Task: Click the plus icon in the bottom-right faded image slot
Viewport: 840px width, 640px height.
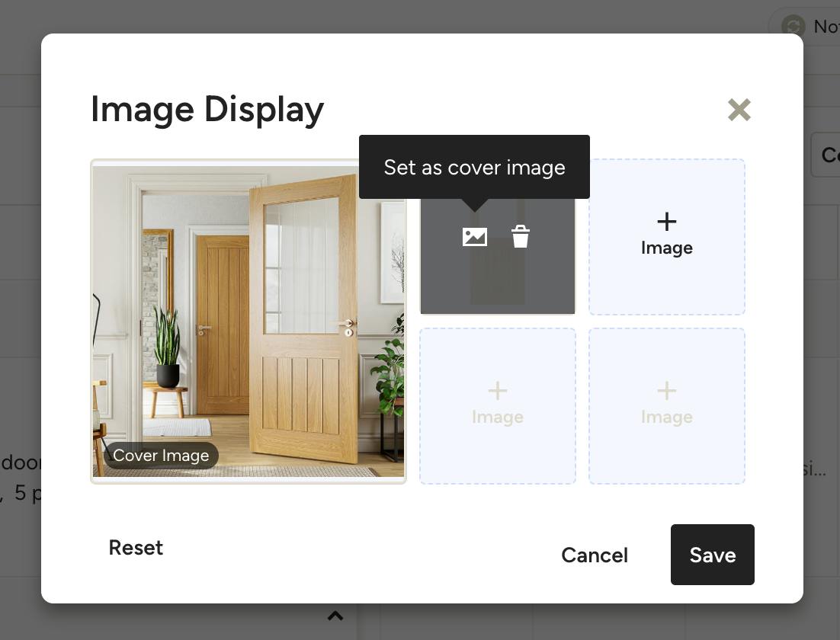Action: pos(666,391)
